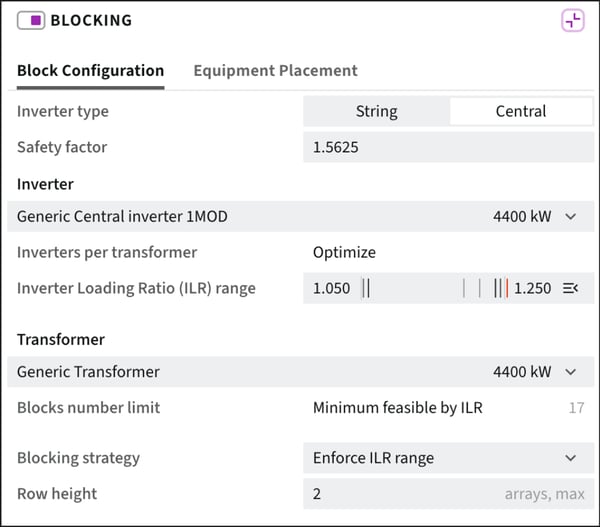The width and height of the screenshot is (600, 527).
Task: Expand the Generic Central inverter 1MOD dropdown
Action: [x=300, y=217]
